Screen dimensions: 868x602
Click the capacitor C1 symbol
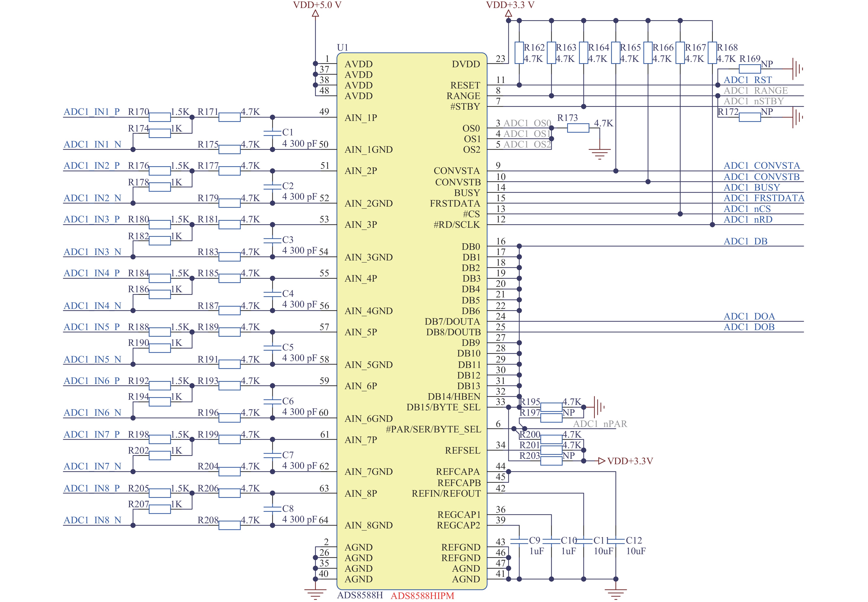pyautogui.click(x=272, y=133)
